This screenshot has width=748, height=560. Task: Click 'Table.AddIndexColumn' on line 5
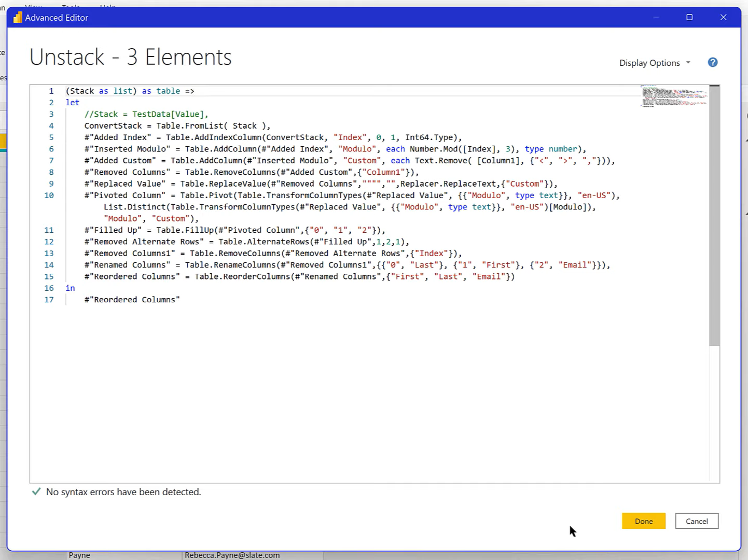(214, 137)
